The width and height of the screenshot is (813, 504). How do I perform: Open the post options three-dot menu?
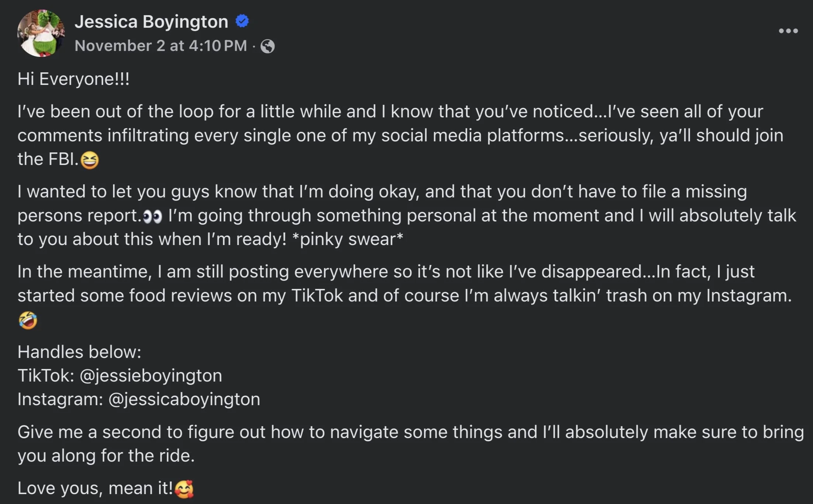[x=788, y=31]
